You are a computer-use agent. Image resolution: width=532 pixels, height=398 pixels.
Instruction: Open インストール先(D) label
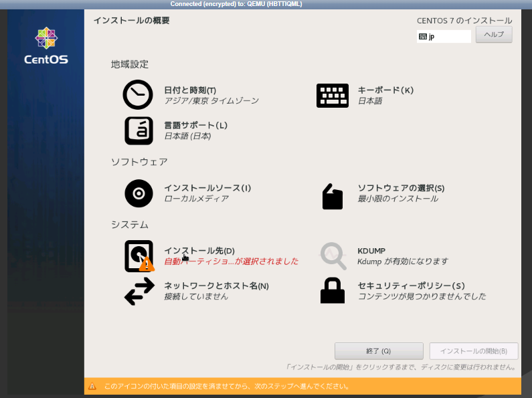point(199,251)
